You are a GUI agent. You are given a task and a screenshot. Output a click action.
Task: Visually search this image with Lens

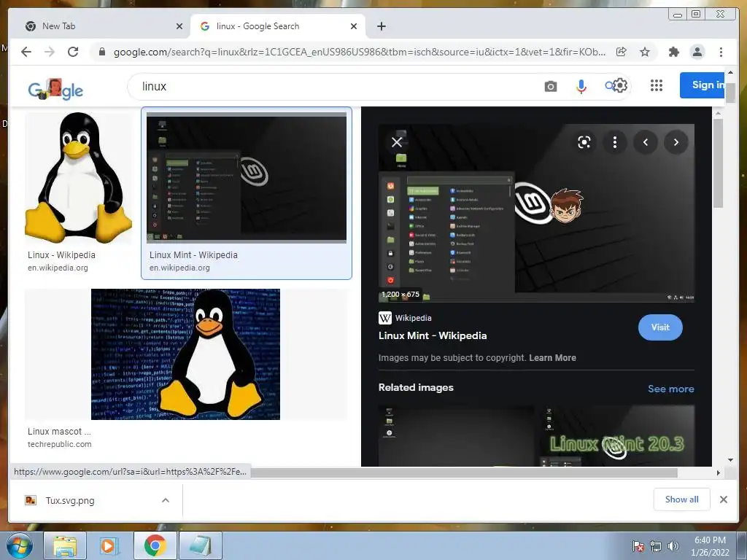[x=584, y=142]
